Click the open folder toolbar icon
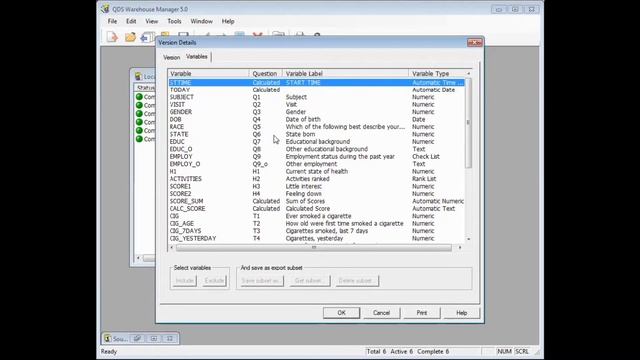 pyautogui.click(x=130, y=37)
